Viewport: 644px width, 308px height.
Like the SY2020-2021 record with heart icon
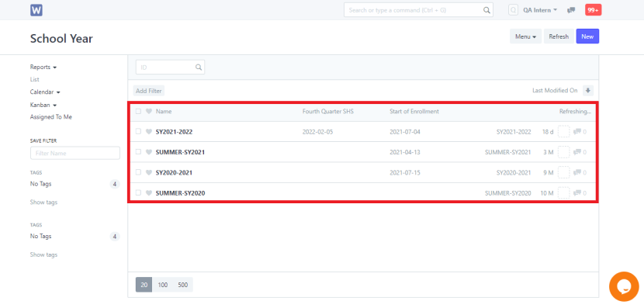tap(149, 172)
